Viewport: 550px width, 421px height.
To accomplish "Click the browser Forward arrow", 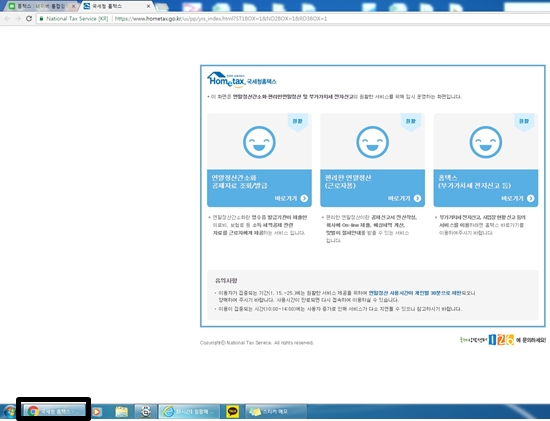I will click(x=18, y=19).
